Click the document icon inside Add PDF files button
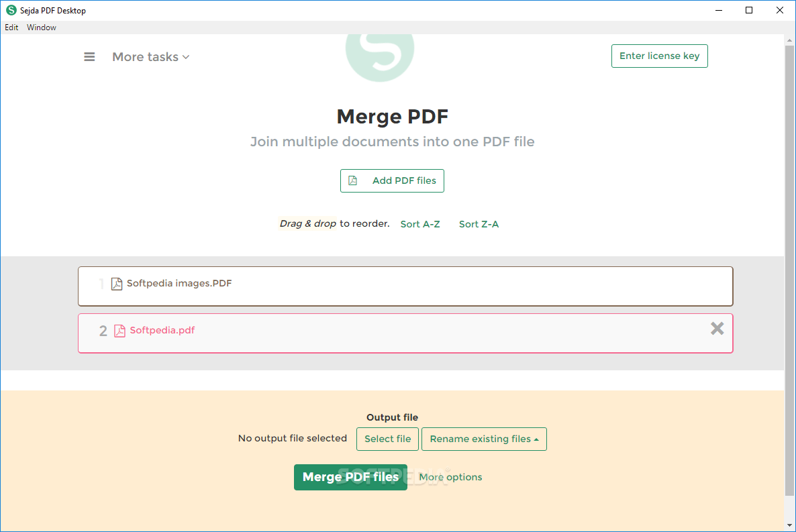This screenshot has height=532, width=796. click(x=353, y=180)
